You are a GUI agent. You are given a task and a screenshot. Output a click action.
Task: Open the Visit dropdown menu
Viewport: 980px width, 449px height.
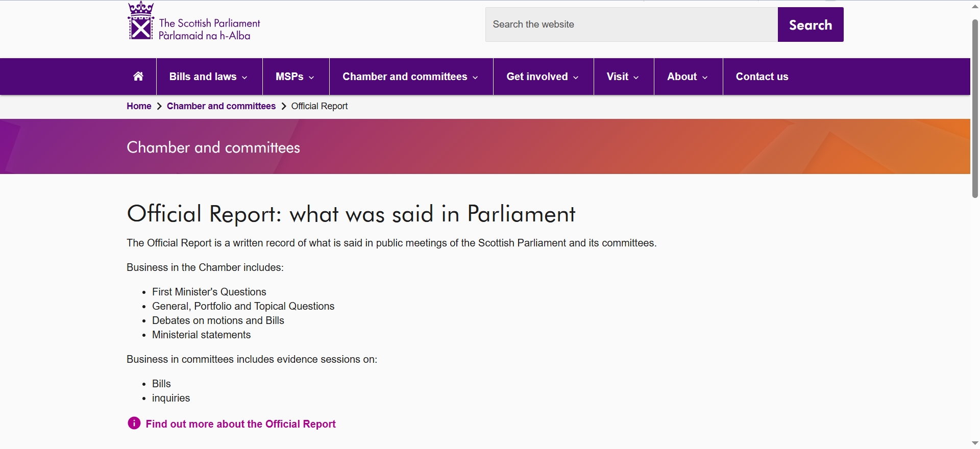[624, 77]
